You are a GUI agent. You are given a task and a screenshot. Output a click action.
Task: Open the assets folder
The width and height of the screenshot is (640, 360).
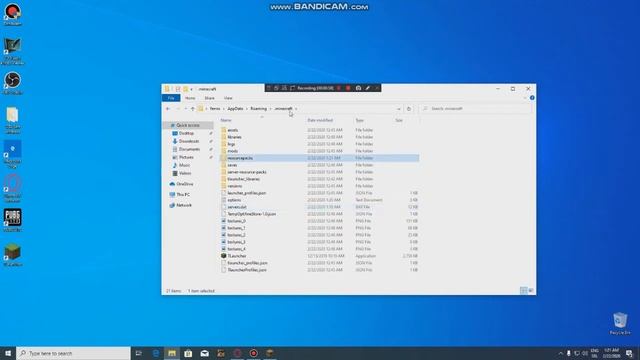click(233, 130)
